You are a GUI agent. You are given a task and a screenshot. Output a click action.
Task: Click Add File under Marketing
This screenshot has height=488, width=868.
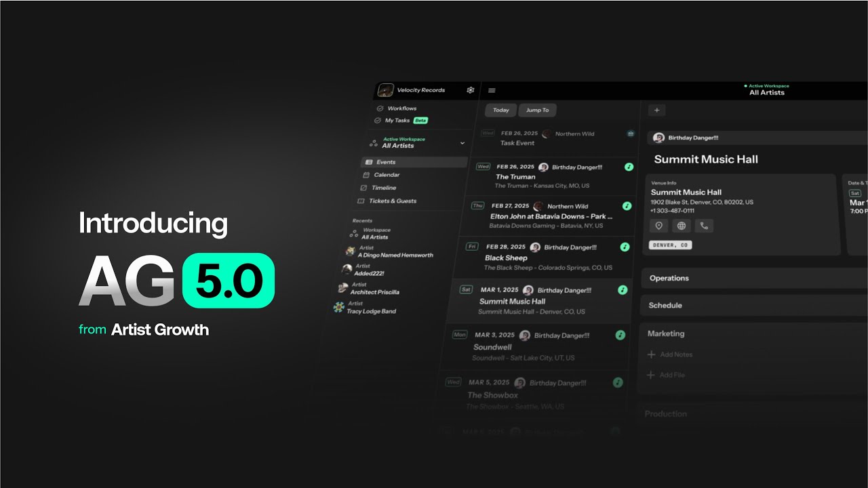click(666, 375)
